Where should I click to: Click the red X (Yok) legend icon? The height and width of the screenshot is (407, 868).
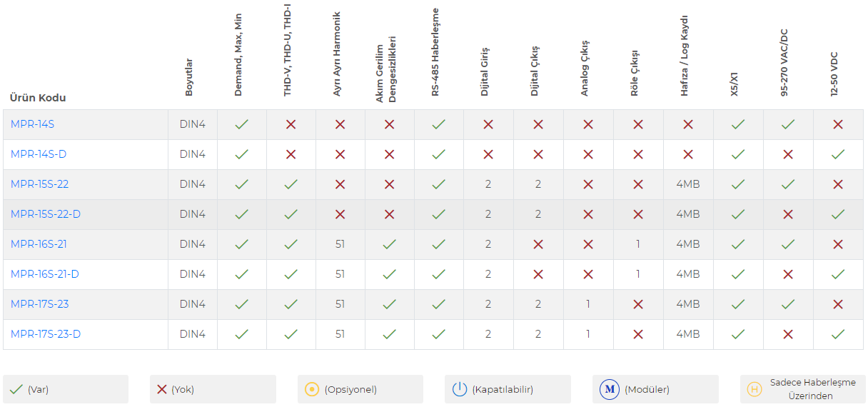(x=162, y=389)
